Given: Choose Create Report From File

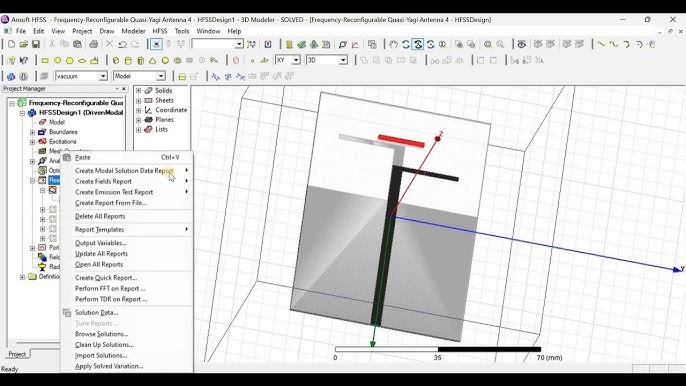Looking at the screenshot, I should 127,203.
